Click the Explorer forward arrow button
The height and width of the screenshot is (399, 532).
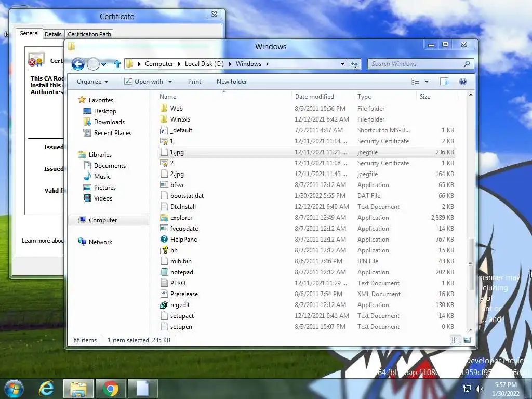93,64
